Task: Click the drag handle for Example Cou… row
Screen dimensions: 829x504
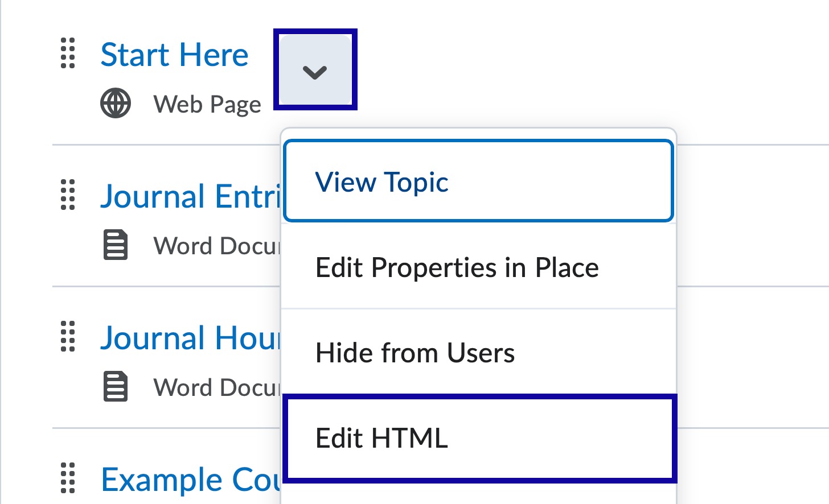Action: (68, 478)
